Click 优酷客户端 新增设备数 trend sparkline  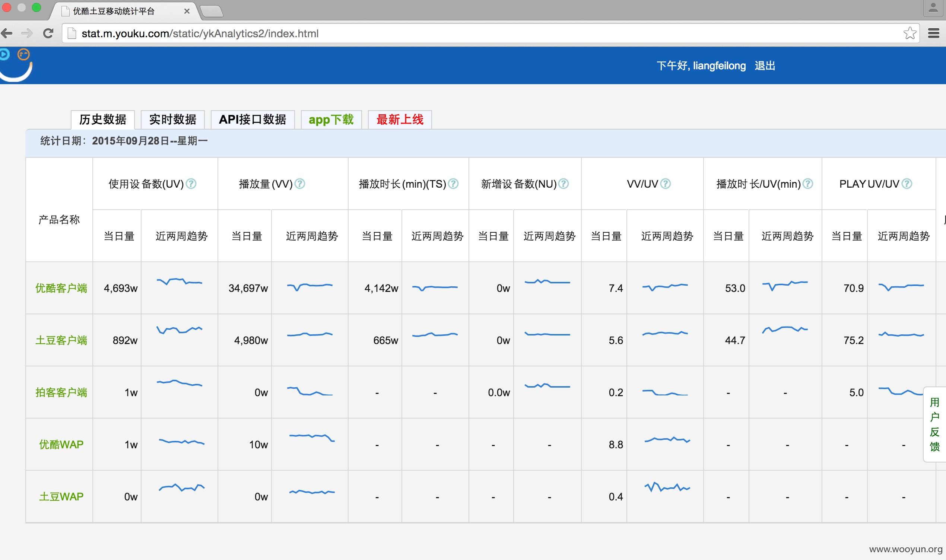[547, 281]
